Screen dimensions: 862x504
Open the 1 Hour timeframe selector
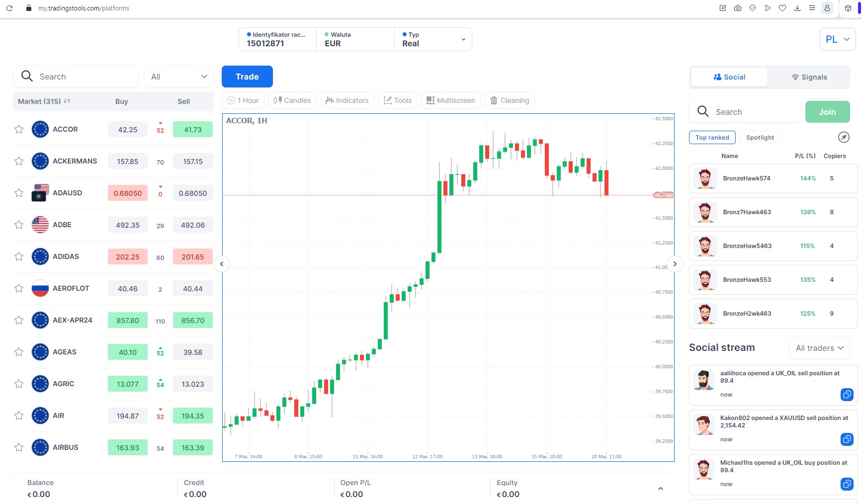(244, 100)
